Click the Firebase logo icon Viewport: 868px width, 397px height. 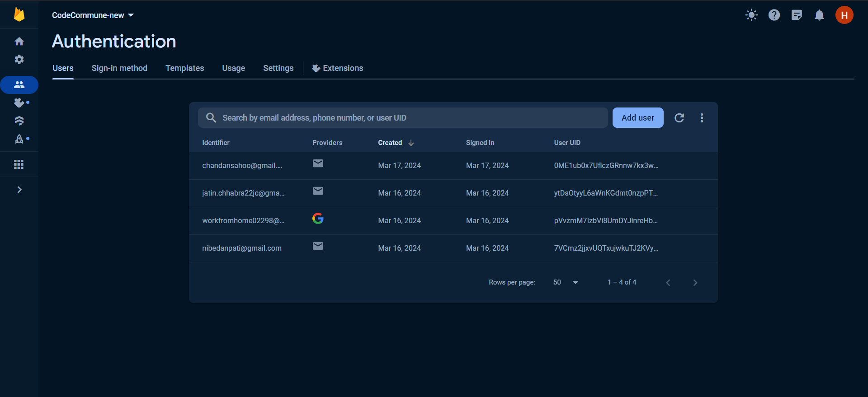click(19, 14)
